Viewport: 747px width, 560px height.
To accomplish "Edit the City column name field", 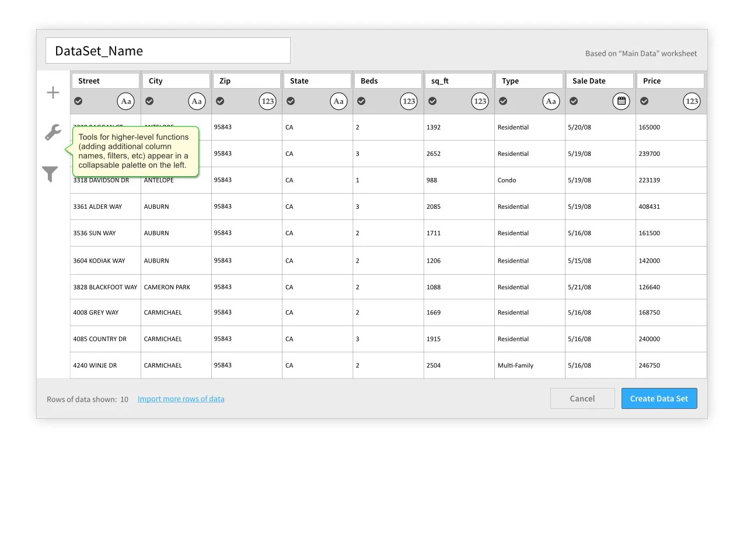I will tap(176, 81).
